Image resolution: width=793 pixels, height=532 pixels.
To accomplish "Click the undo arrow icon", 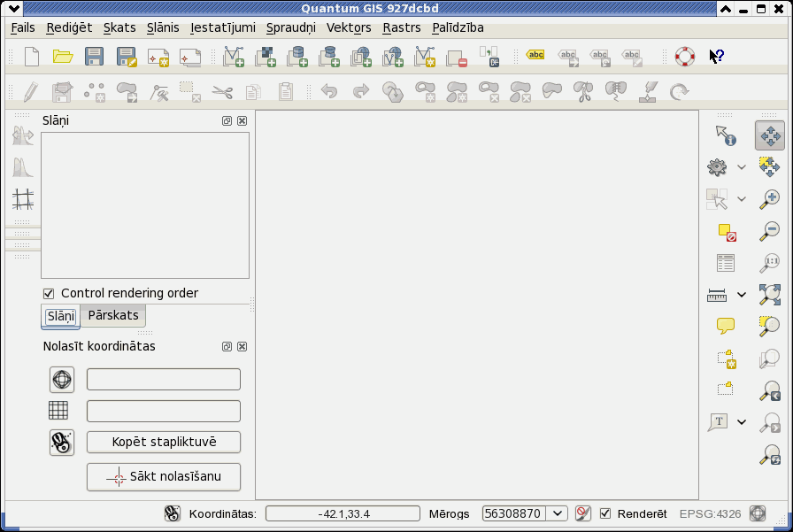I will pyautogui.click(x=329, y=91).
